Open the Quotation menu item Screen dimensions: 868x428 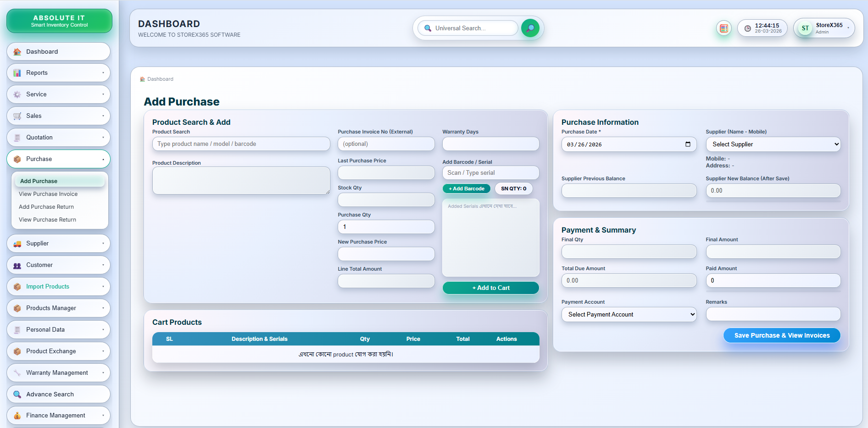[58, 137]
